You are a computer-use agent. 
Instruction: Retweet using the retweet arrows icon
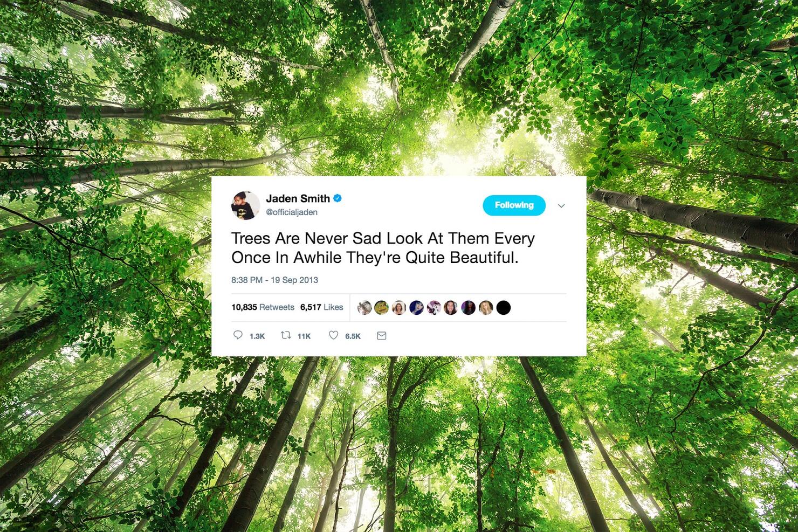point(286,335)
